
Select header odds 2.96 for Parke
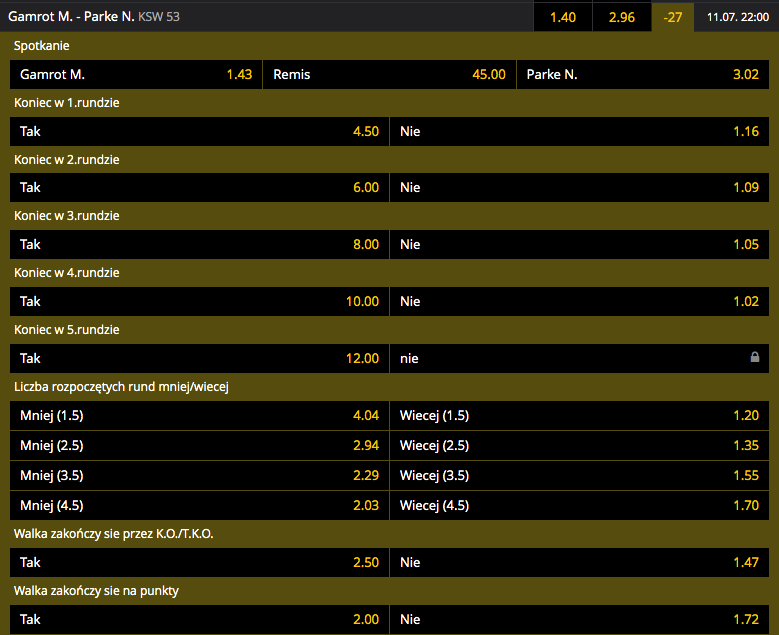621,17
